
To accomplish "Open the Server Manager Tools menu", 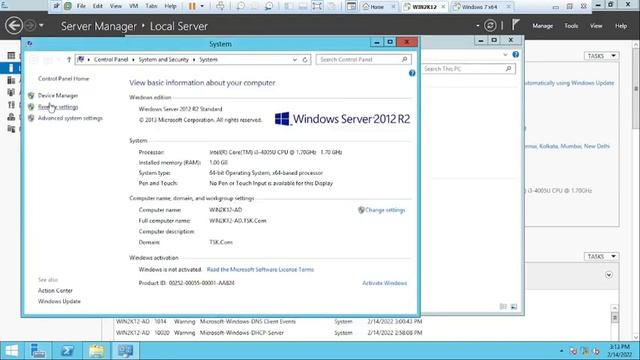I will click(571, 26).
